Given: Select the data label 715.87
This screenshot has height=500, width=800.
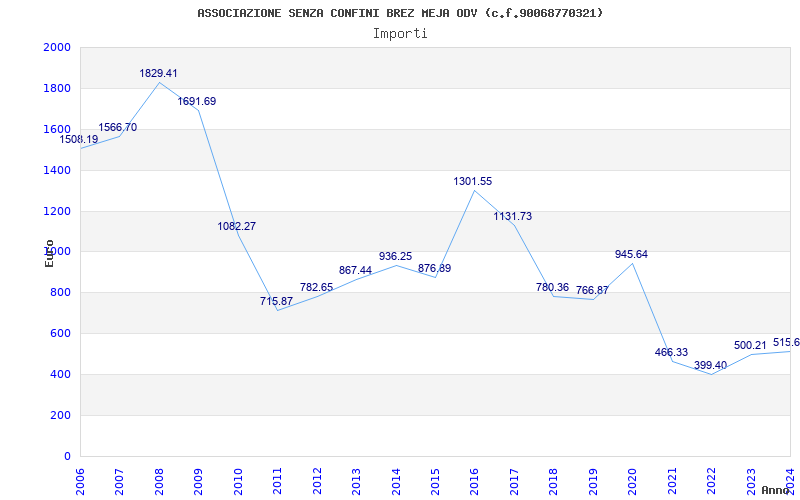Looking at the screenshot, I should pyautogui.click(x=277, y=302).
